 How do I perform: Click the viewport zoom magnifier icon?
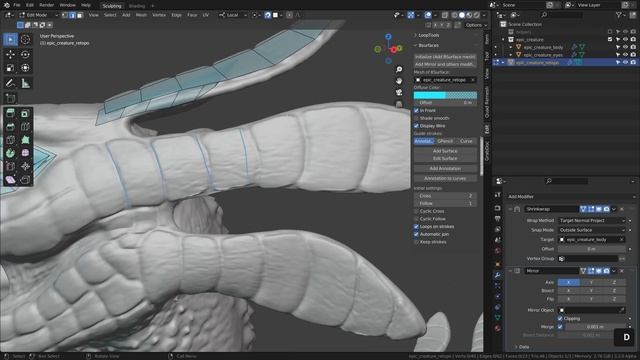[399, 69]
